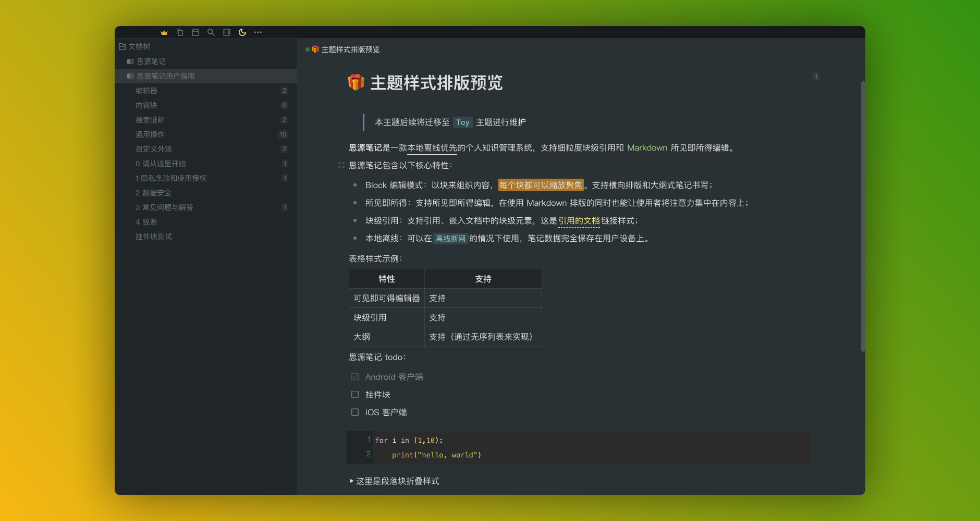
Task: Open 1 隐私条款和使用授权 document
Action: [x=205, y=178]
